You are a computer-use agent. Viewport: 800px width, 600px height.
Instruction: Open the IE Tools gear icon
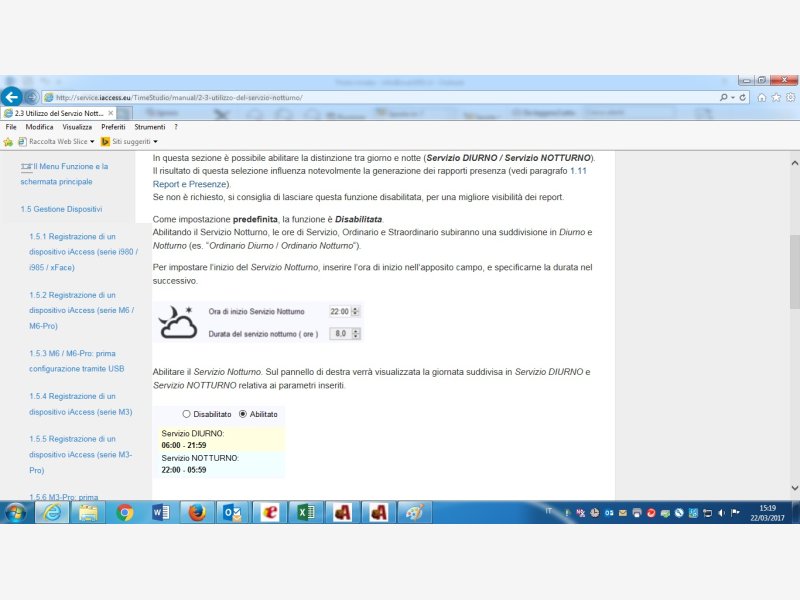point(788,97)
